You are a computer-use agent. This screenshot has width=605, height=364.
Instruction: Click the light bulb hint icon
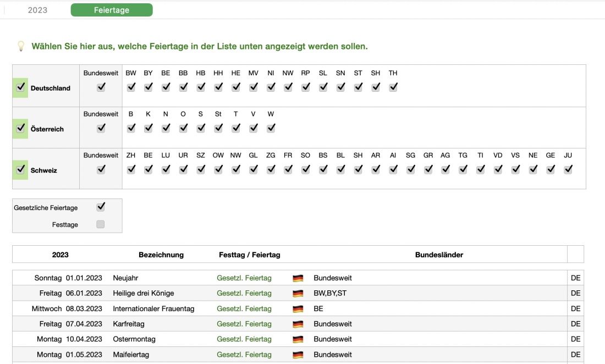pyautogui.click(x=21, y=46)
